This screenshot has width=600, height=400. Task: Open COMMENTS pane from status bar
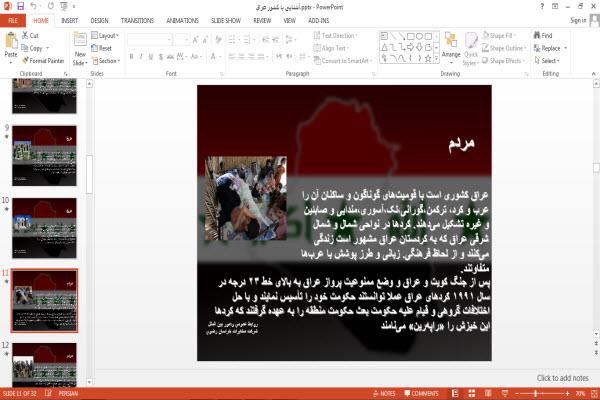point(421,393)
